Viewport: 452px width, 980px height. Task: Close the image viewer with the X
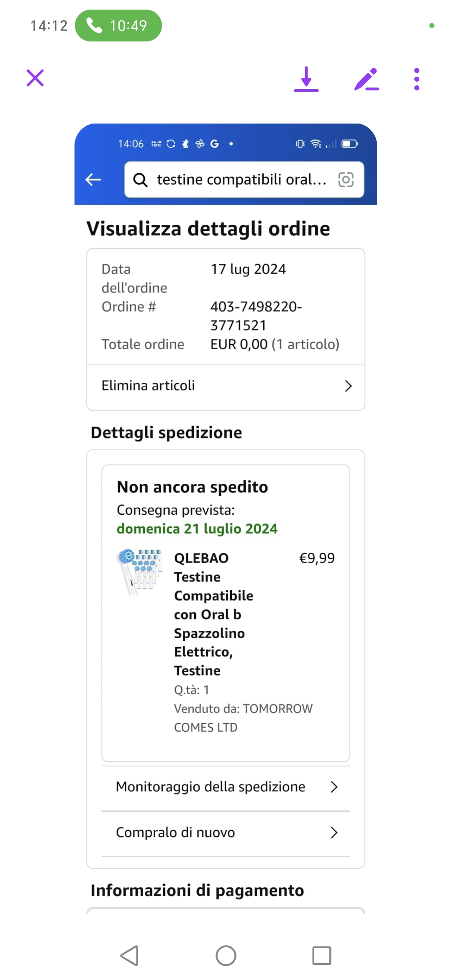click(35, 78)
